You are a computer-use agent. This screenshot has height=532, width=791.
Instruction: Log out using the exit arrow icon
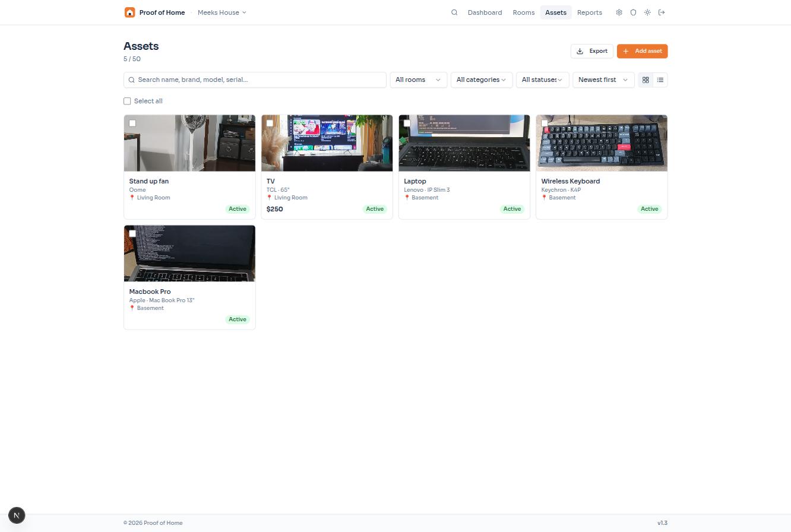tap(662, 12)
